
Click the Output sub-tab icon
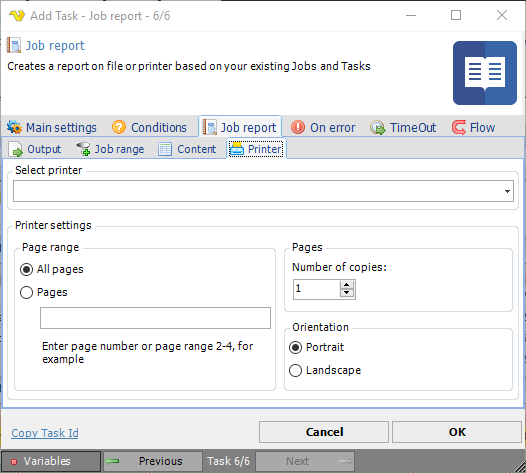(15, 149)
